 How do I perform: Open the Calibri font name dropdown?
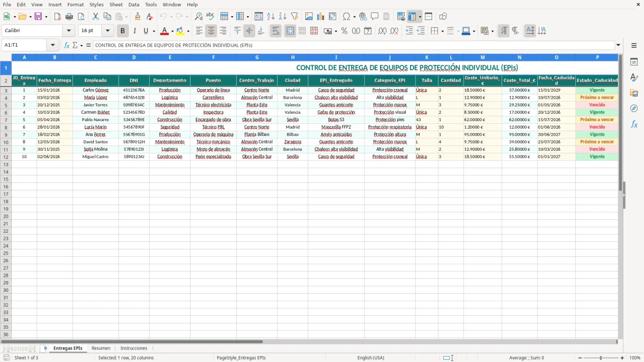[69, 31]
